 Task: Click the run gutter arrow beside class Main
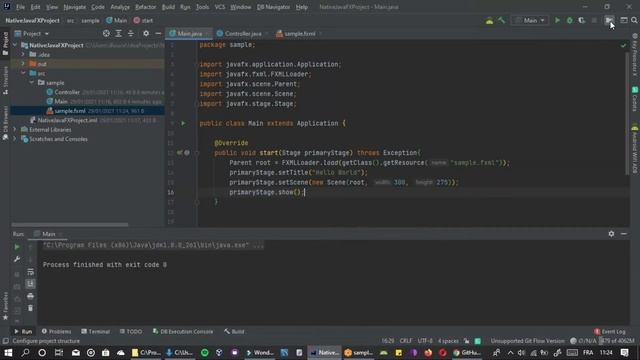[x=183, y=123]
